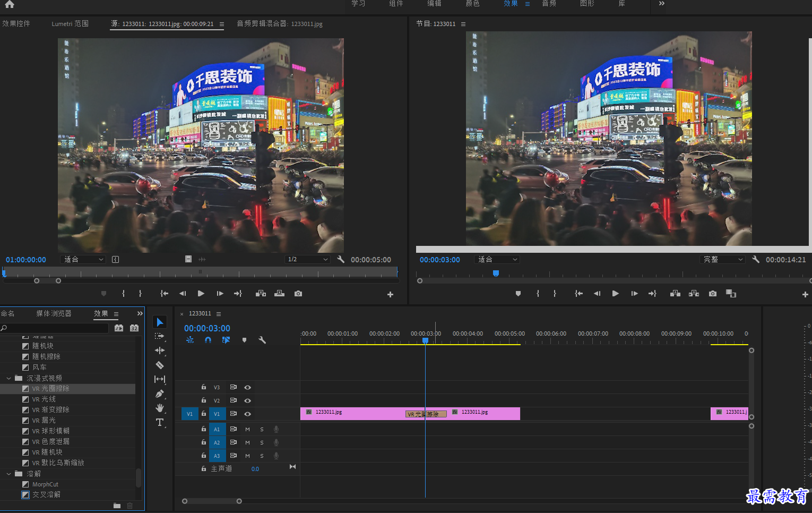This screenshot has height=513, width=812.
Task: Switch to 图形 workspace
Action: (587, 3)
